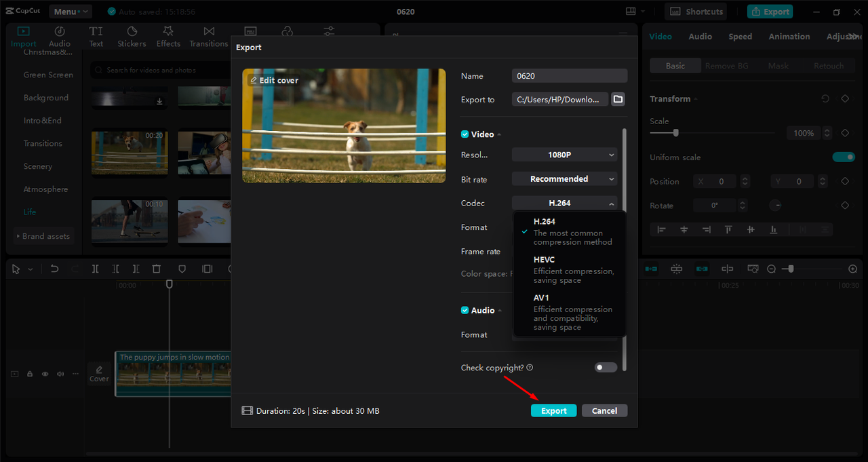Click the Cover edit button on the timeline
Image resolution: width=868 pixels, height=462 pixels.
pyautogui.click(x=99, y=374)
